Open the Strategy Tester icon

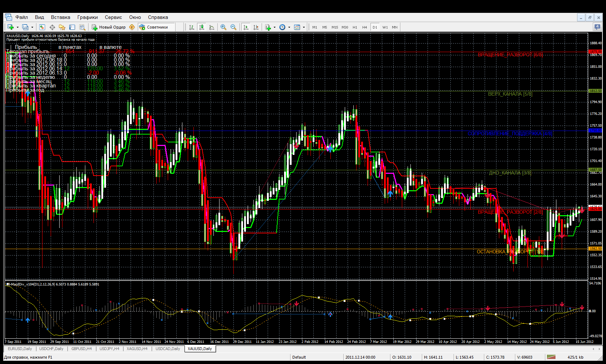82,27
